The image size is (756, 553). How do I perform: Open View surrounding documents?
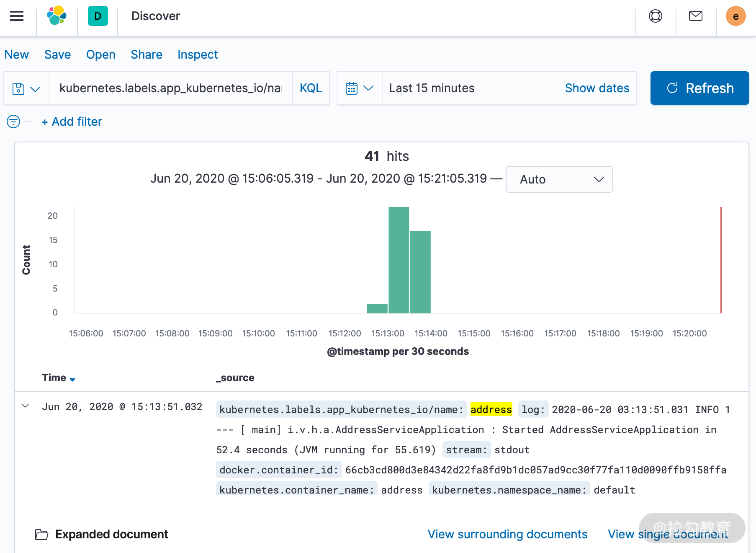point(507,534)
